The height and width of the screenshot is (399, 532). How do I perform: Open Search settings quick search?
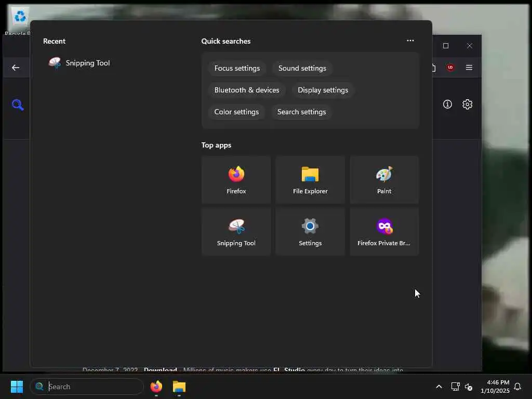[301, 112]
